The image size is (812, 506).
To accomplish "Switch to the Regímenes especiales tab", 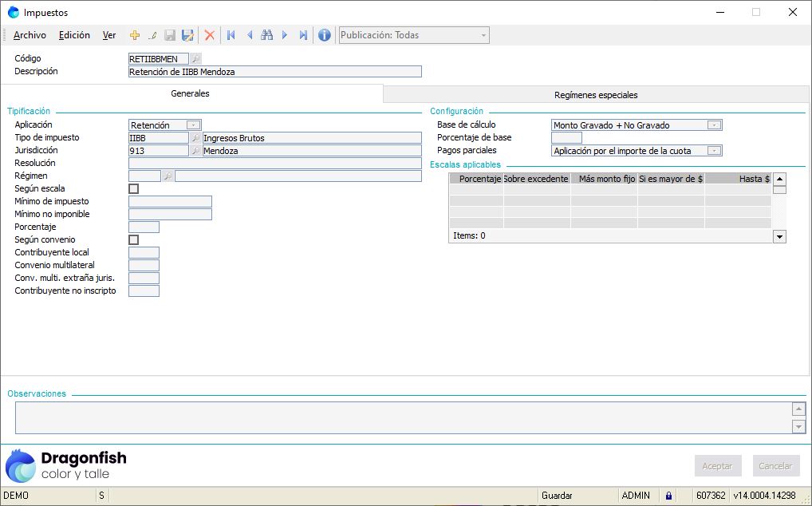I will pyautogui.click(x=596, y=95).
